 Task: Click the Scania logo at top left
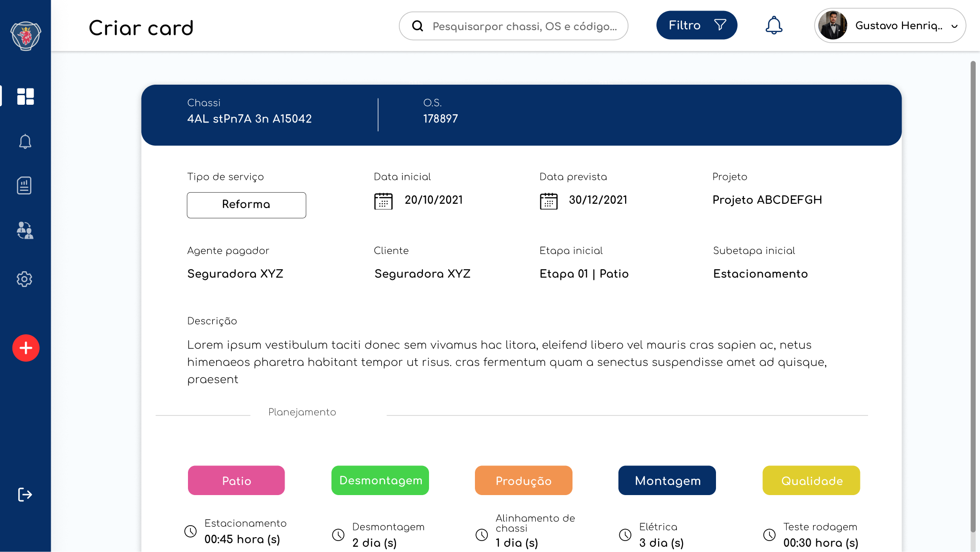click(26, 35)
